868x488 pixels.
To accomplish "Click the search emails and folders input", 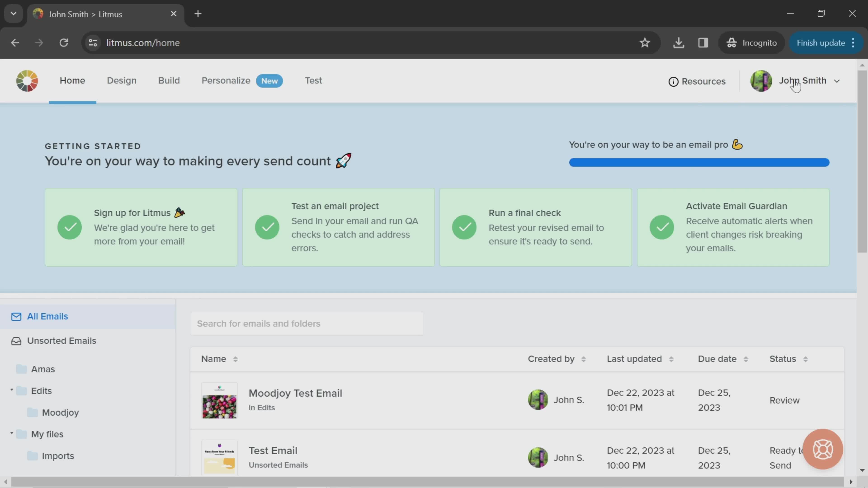I will tap(308, 323).
